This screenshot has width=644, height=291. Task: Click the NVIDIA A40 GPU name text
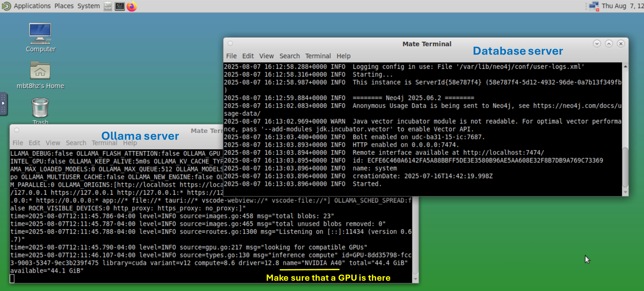323,263
